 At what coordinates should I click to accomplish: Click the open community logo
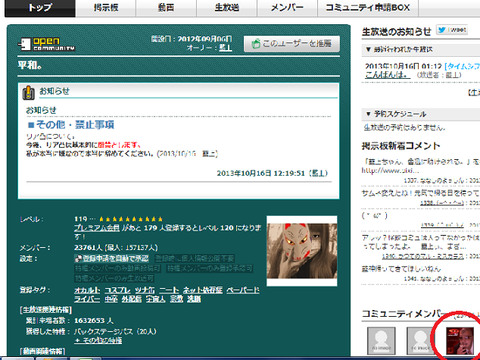(47, 44)
